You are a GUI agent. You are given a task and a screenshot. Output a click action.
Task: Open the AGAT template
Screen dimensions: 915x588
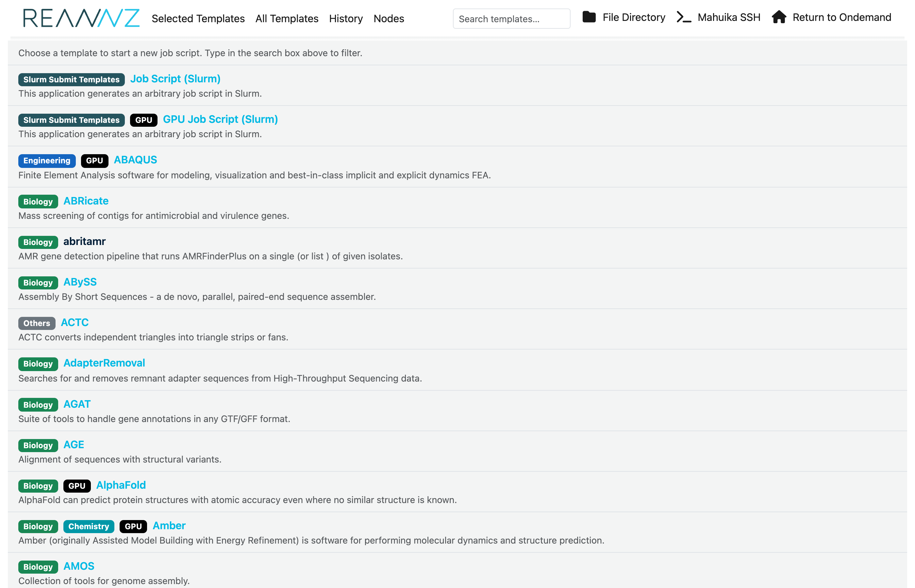(77, 404)
